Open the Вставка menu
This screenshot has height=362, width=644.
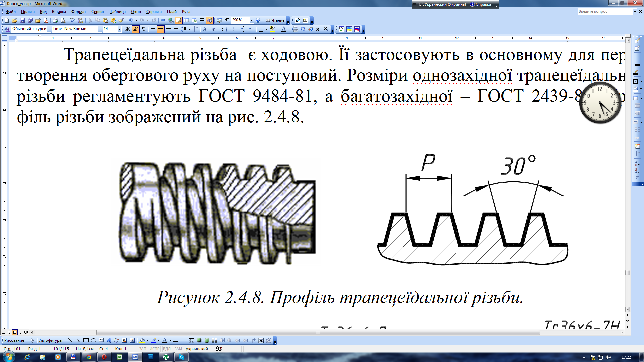[59, 12]
